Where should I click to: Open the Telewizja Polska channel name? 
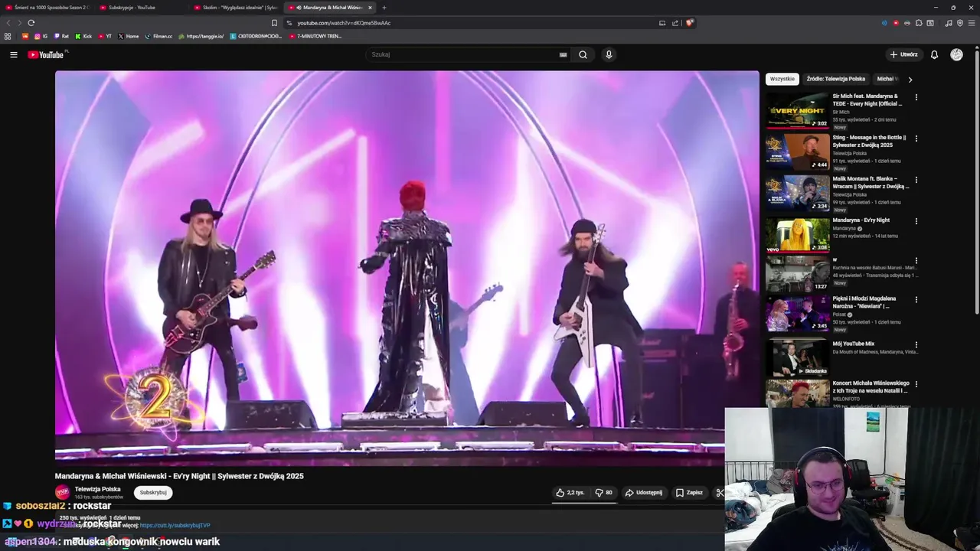pos(97,489)
